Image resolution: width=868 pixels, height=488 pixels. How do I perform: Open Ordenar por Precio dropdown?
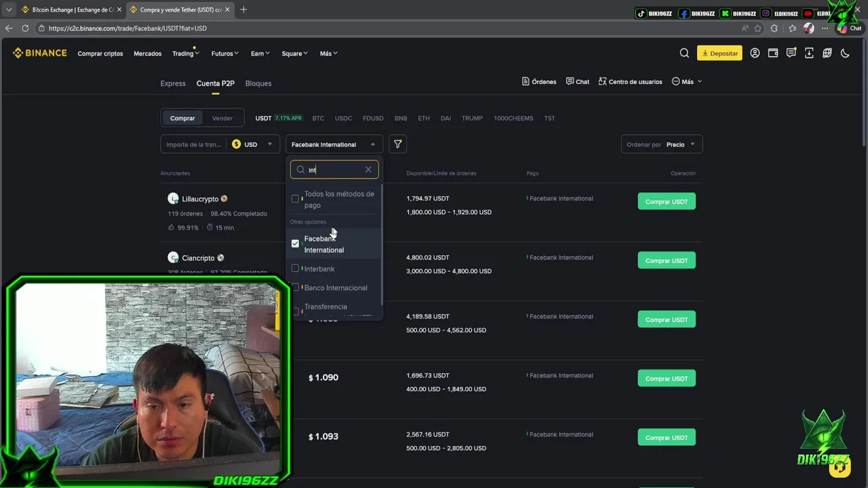[x=662, y=144]
